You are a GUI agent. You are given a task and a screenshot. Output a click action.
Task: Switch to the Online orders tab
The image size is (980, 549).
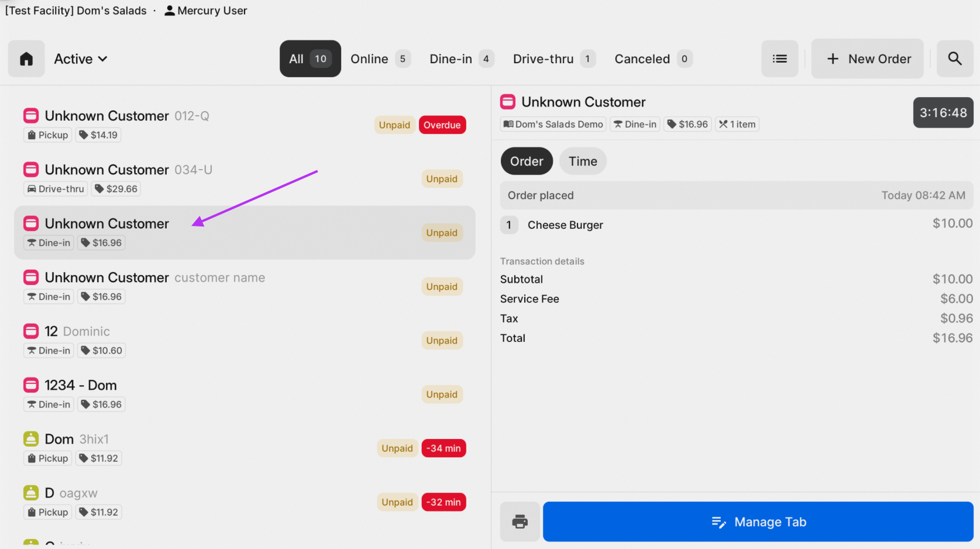coord(380,59)
